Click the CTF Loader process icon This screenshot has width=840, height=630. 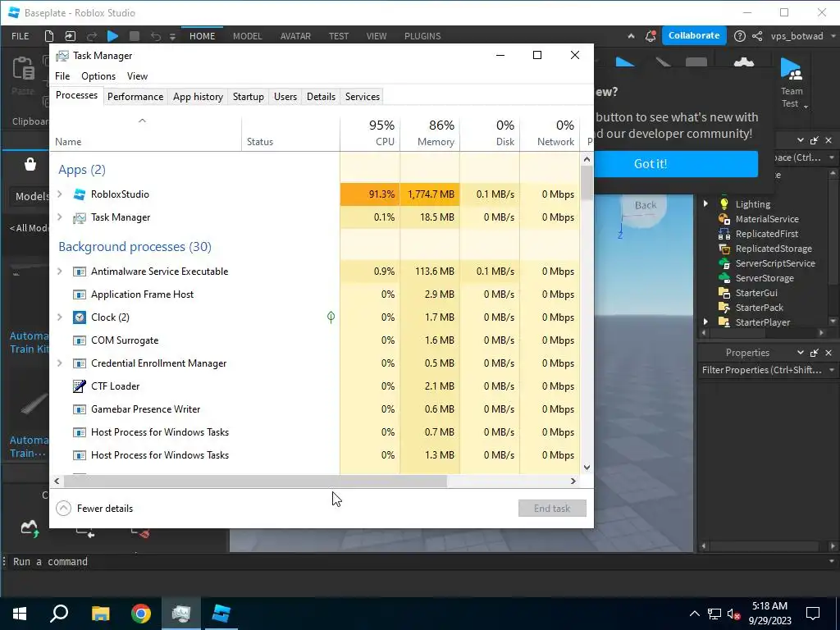80,386
